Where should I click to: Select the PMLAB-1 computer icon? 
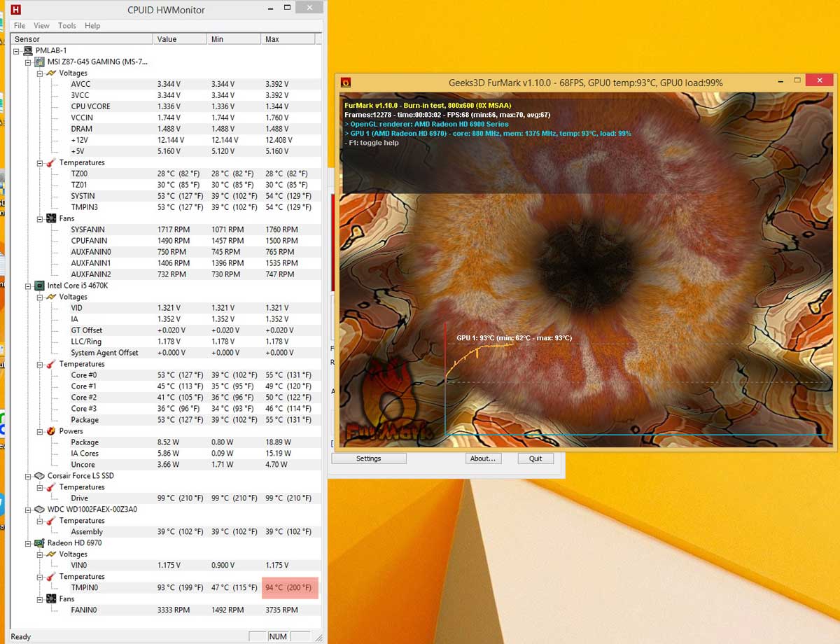[x=28, y=50]
